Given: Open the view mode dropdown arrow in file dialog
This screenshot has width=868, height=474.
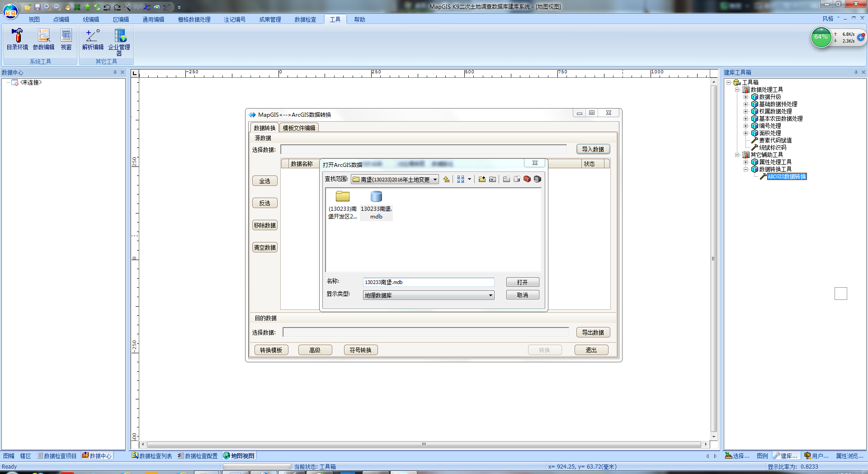Looking at the screenshot, I should (x=469, y=179).
